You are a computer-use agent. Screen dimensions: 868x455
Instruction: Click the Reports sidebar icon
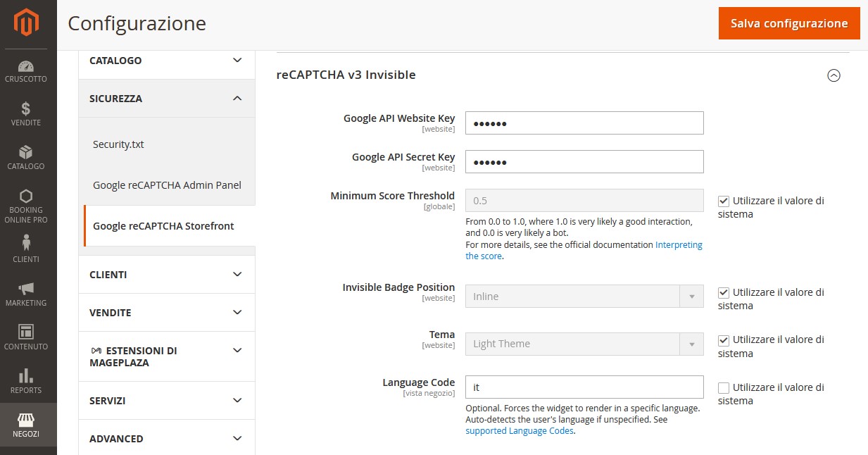point(26,376)
